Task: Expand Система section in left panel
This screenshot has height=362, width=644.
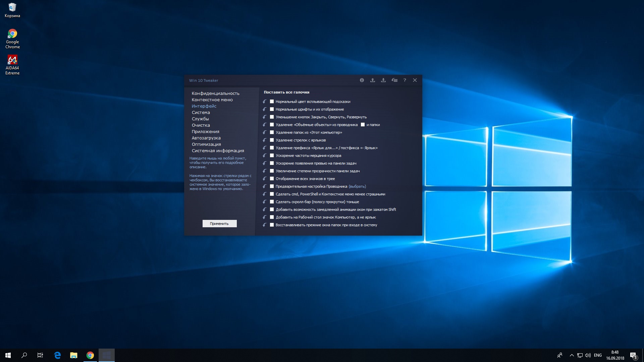Action: coord(201,112)
